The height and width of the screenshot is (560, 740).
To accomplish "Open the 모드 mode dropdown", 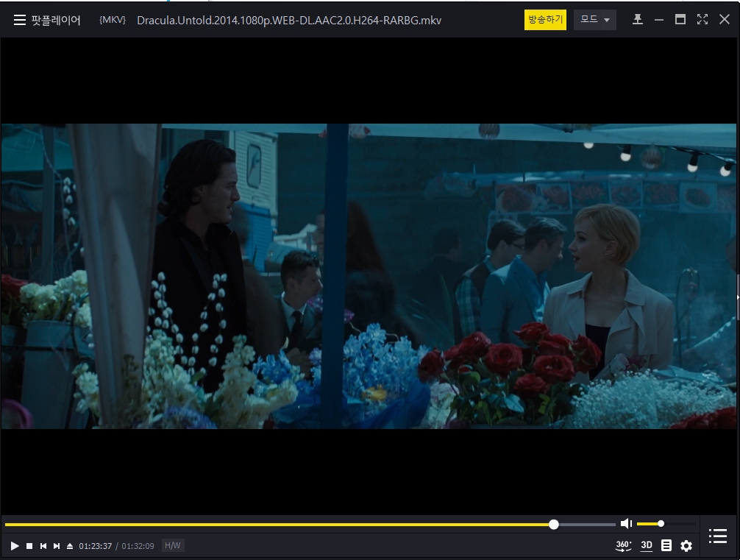I will [594, 20].
